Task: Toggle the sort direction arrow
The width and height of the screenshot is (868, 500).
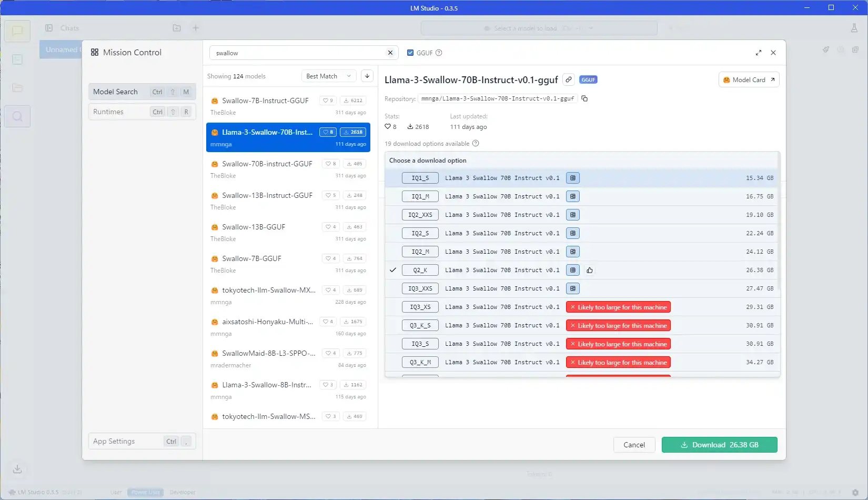Action: tap(367, 76)
